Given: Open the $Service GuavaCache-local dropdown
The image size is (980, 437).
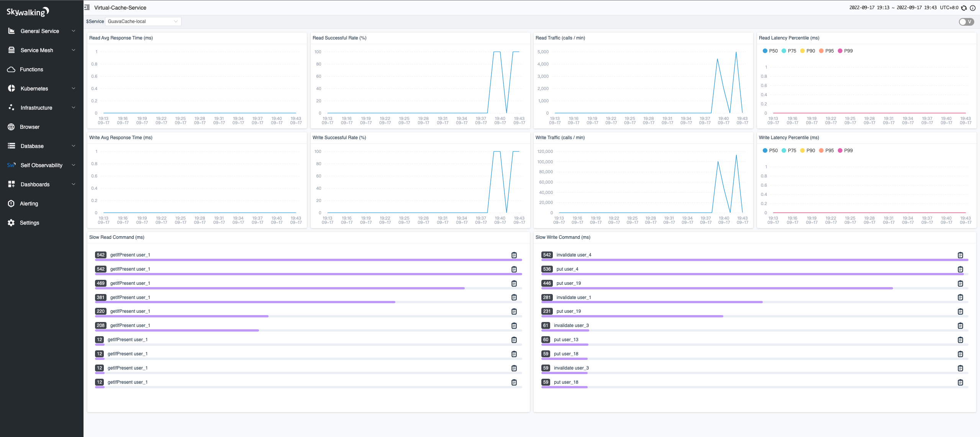Looking at the screenshot, I should click(143, 21).
